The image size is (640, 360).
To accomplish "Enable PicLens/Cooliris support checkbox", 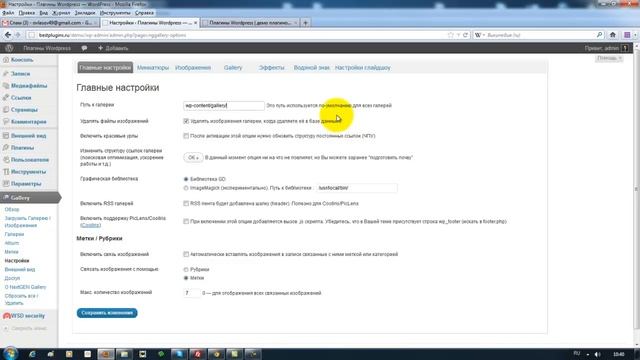I will pos(186,222).
